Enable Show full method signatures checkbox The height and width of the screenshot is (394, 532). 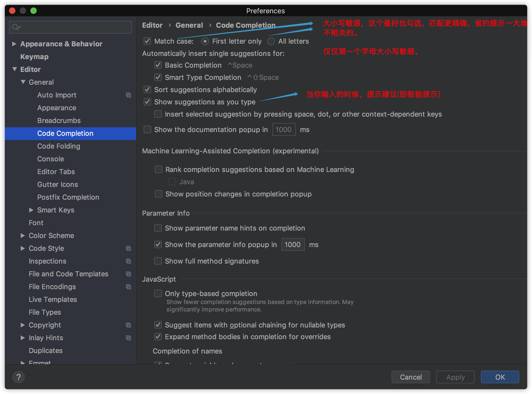click(158, 261)
